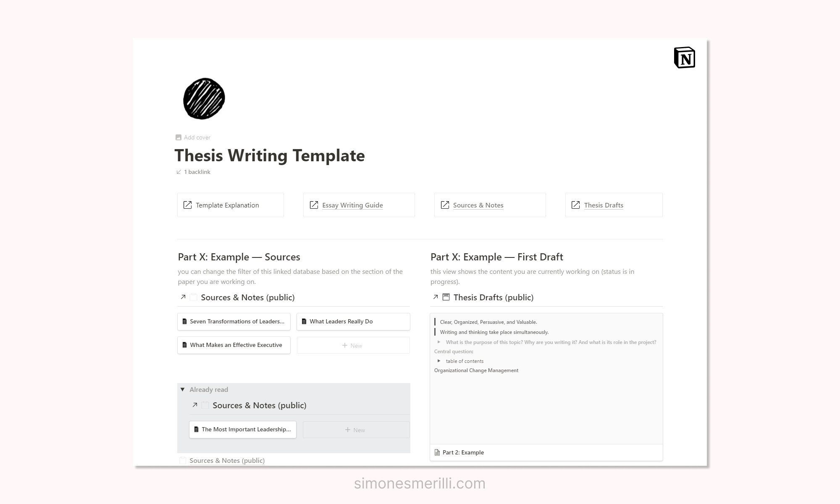Toggle visibility of Already read group
This screenshot has width=840, height=504.
183,389
